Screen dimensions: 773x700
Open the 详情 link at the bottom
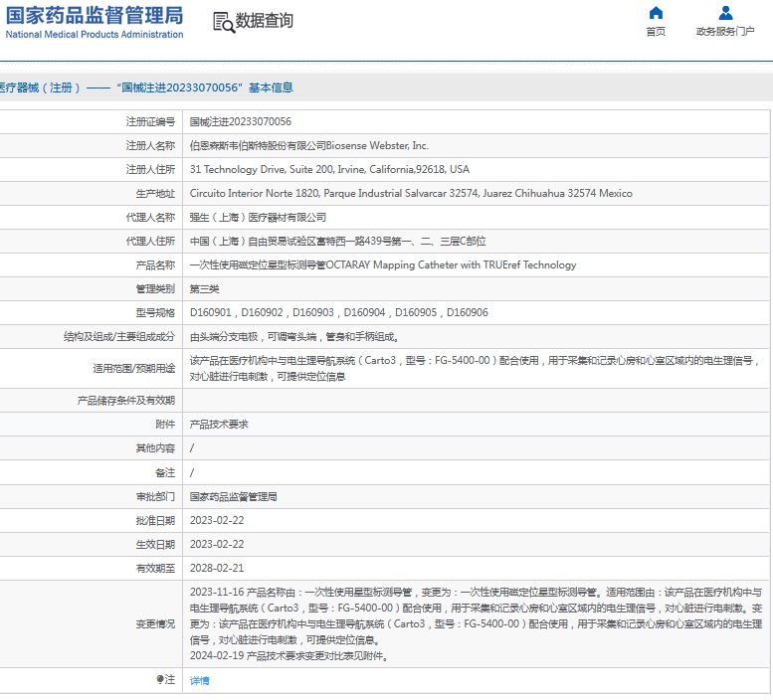coord(200,680)
